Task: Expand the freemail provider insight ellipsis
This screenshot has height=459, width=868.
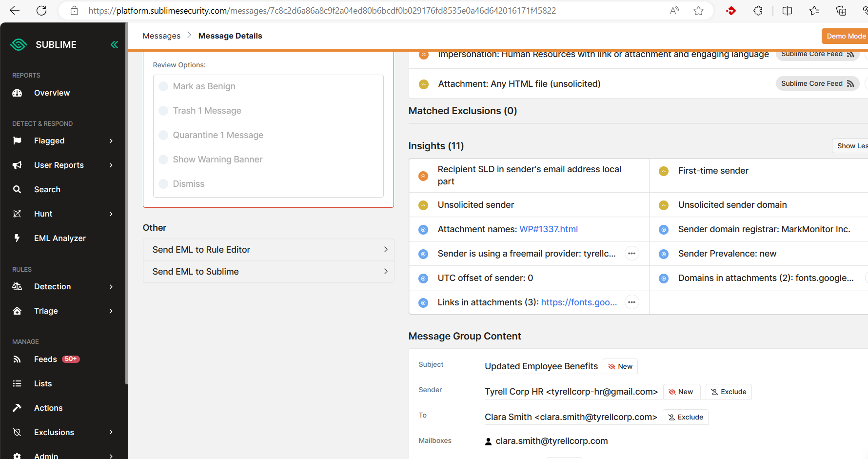Action: pyautogui.click(x=631, y=254)
